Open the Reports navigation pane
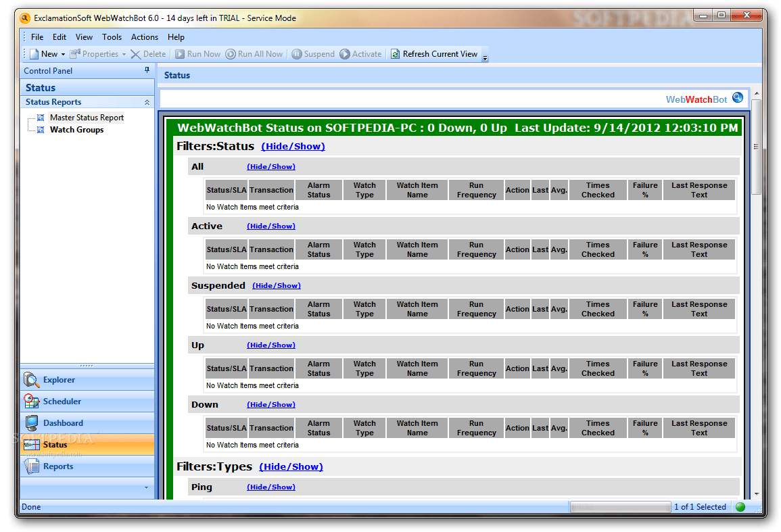 click(87, 466)
